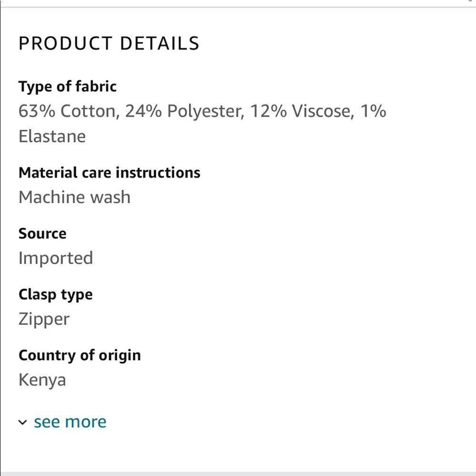Viewport: 476px width, 476px height.
Task: Select the "Type of fabric" label
Action: (67, 87)
